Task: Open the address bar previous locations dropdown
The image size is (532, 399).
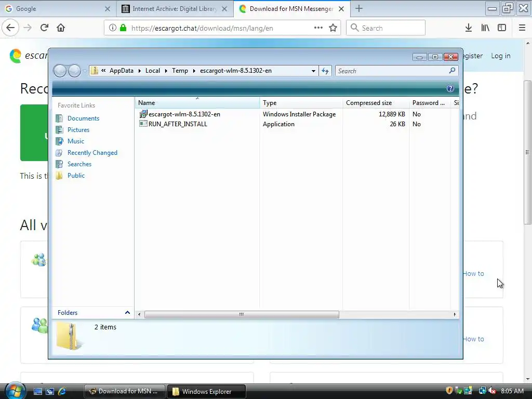Action: click(x=313, y=71)
